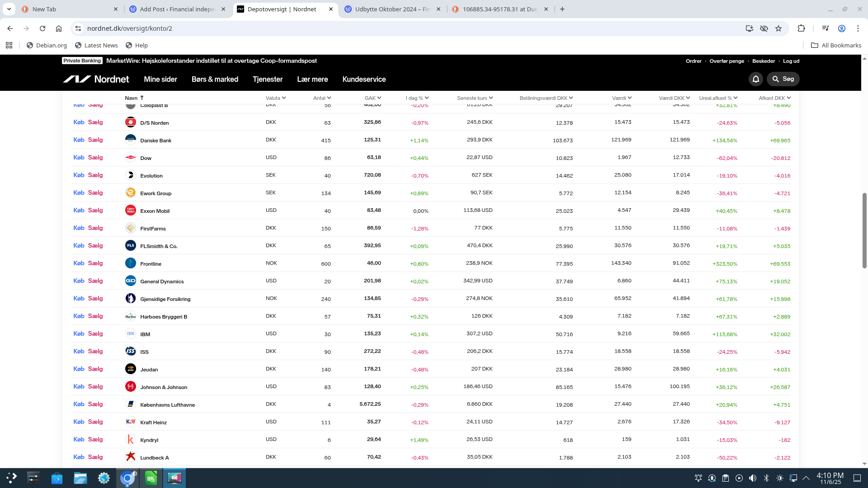Click the FLSmidth & Co. logo icon

(x=131, y=245)
